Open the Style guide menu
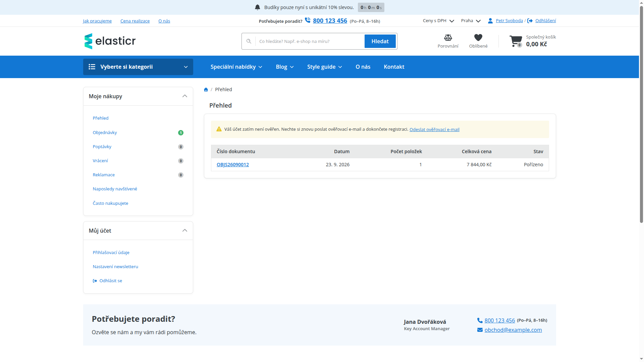Image resolution: width=644 pixels, height=362 pixels. click(x=325, y=67)
